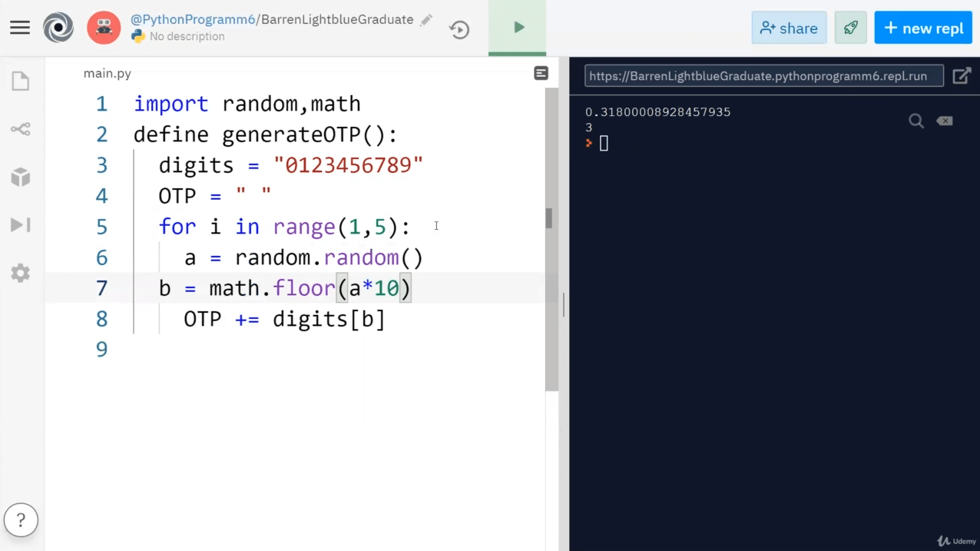Select the main.py tab
The height and width of the screenshot is (551, 980).
click(107, 74)
